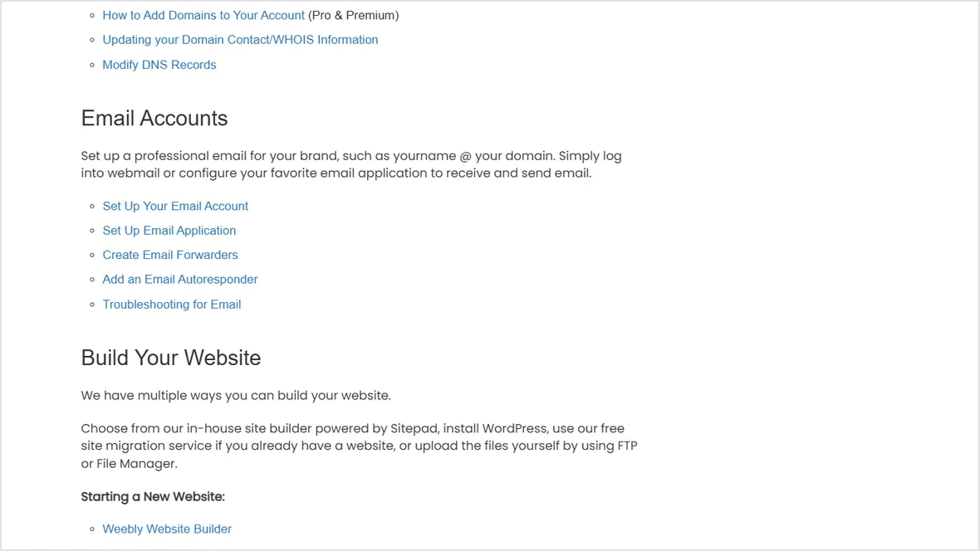980x551 pixels.
Task: Go to Troubleshooting for Email article
Action: point(172,305)
